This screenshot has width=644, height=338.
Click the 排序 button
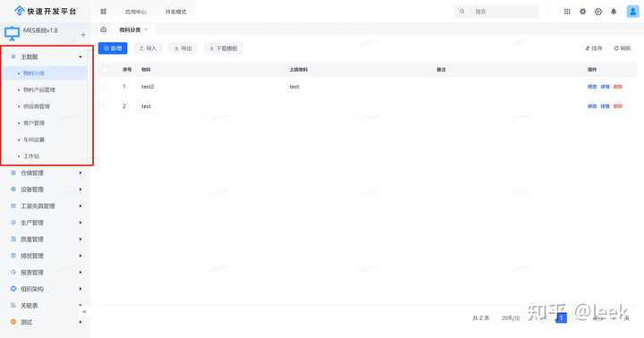coord(594,48)
